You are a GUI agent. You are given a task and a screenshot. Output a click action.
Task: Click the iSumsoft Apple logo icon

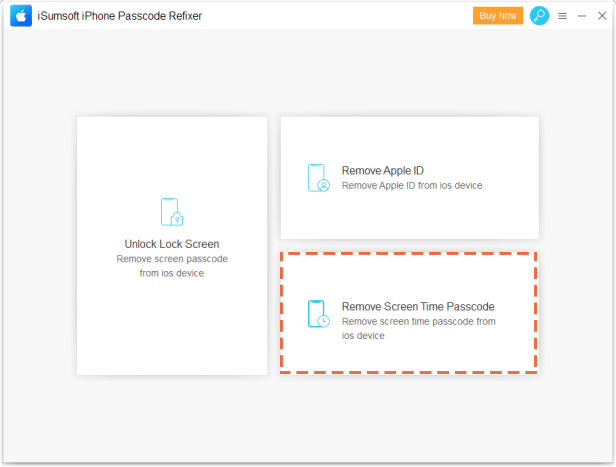(x=21, y=16)
